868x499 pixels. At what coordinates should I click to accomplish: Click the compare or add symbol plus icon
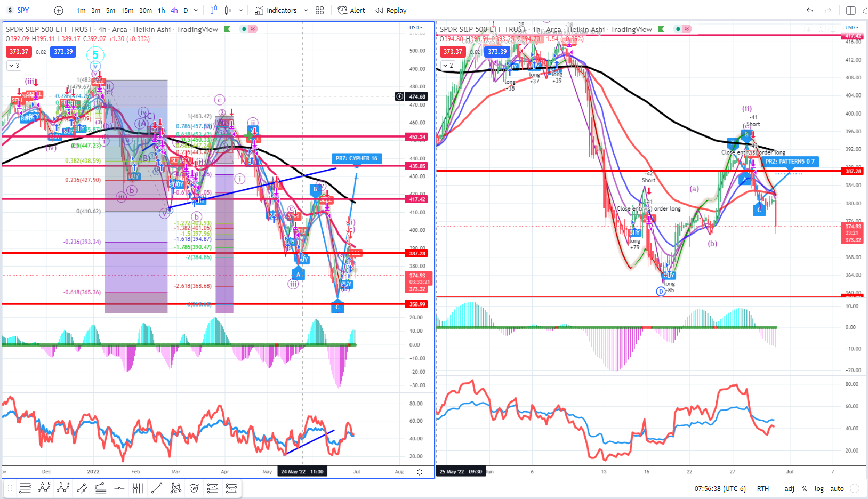(x=59, y=10)
